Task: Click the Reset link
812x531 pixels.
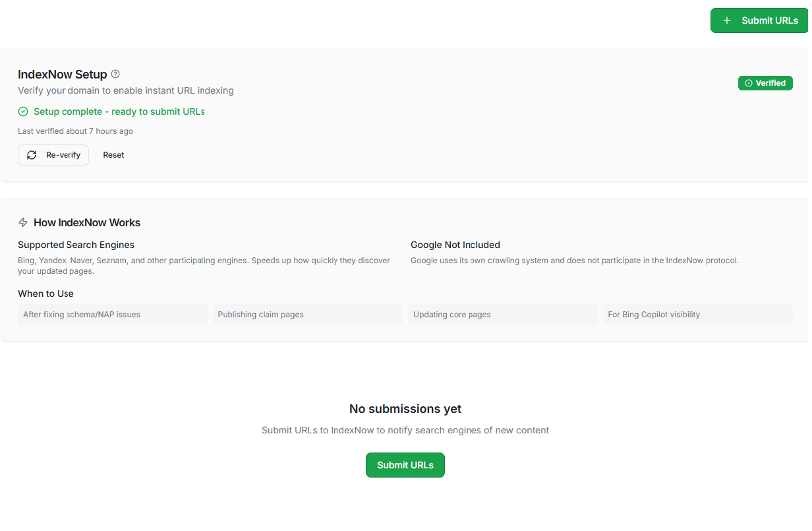Action: (113, 154)
